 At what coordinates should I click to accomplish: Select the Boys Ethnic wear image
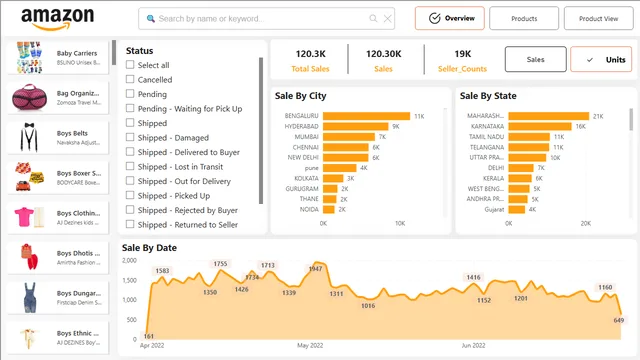coord(29,338)
